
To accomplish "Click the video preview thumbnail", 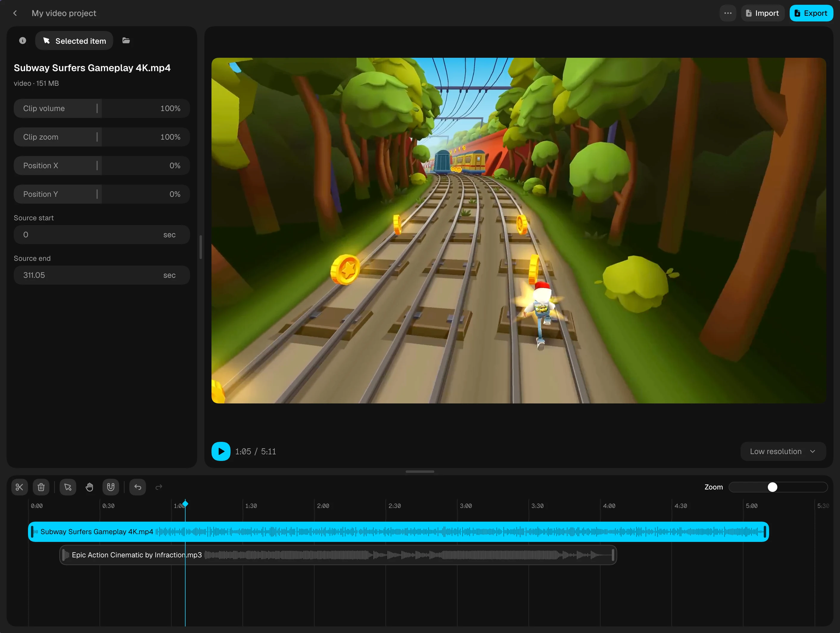I will (519, 230).
